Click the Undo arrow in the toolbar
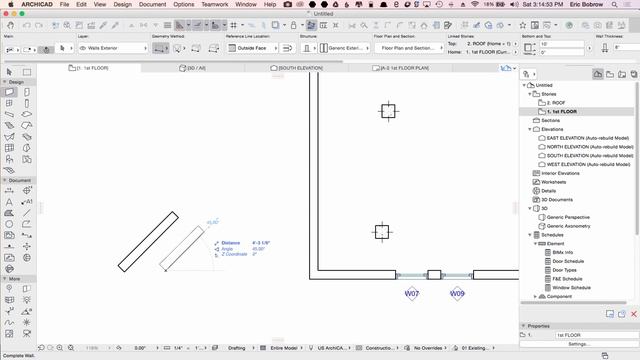The width and height of the screenshot is (640, 360). (27, 25)
